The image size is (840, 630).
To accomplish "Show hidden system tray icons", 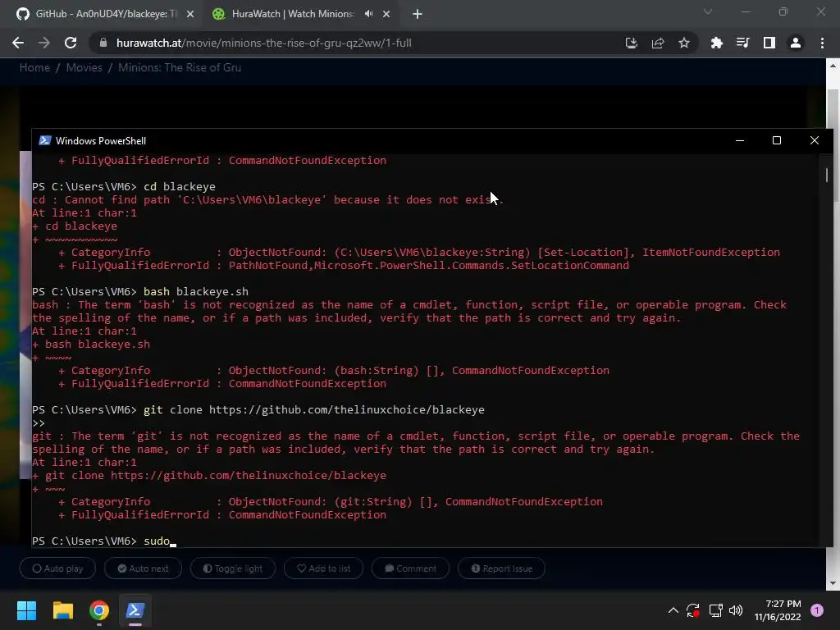I will tap(673, 610).
